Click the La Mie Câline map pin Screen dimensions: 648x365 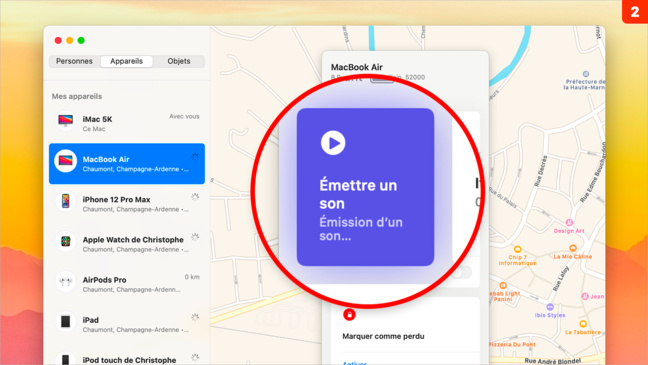(573, 248)
